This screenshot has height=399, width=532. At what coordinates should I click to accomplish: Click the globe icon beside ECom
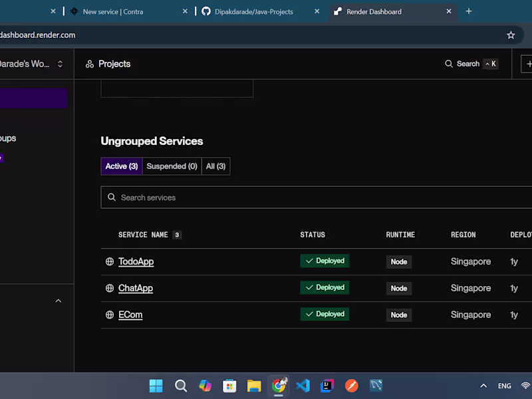point(109,315)
